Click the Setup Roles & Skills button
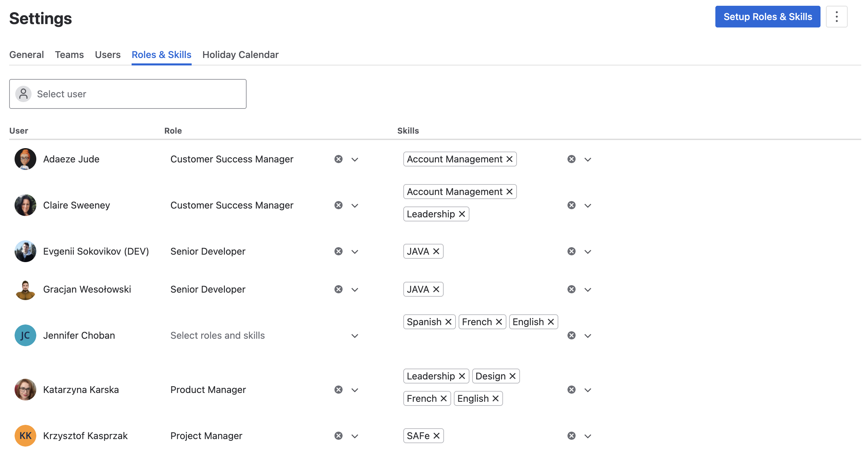 pos(767,16)
